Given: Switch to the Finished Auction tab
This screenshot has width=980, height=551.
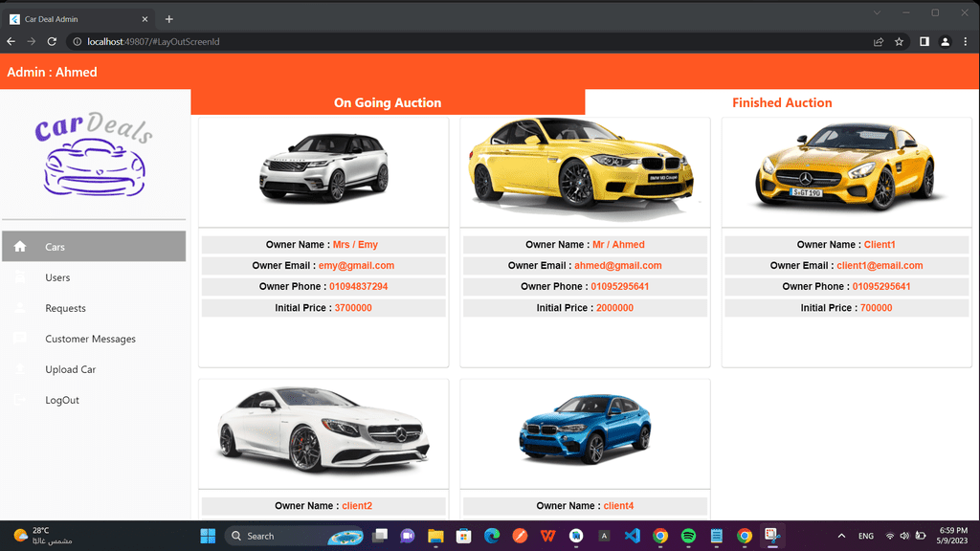Looking at the screenshot, I should [x=782, y=102].
